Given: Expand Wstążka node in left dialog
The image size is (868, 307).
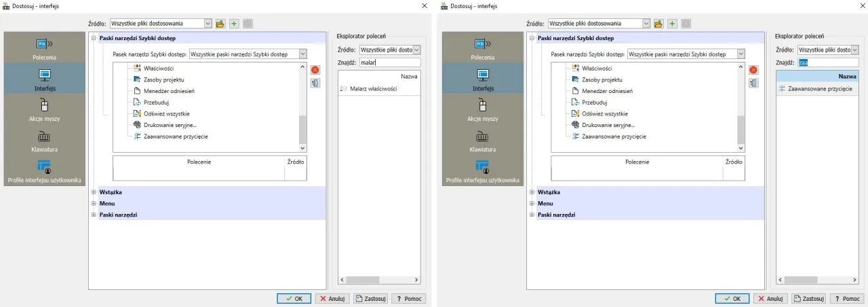Looking at the screenshot, I should (93, 192).
